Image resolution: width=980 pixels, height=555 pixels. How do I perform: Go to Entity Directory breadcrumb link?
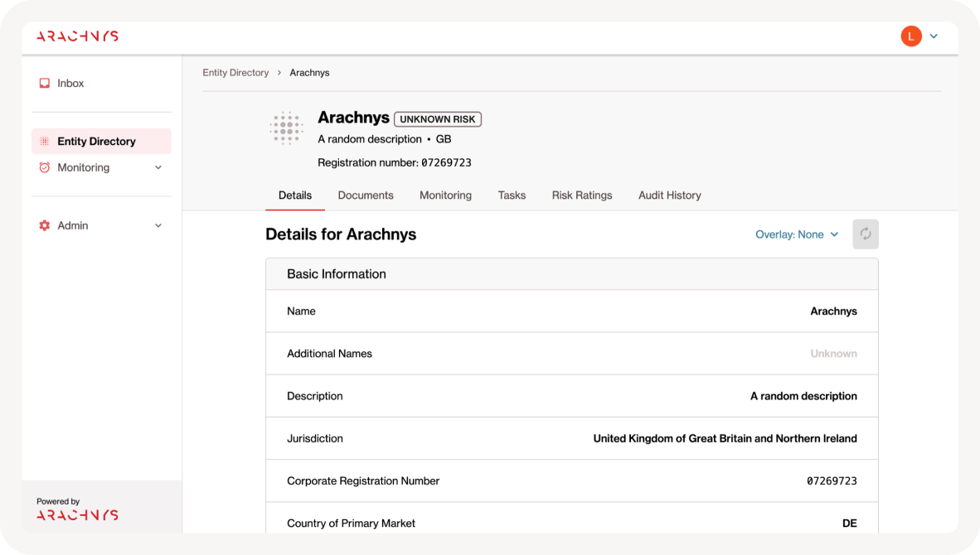[x=235, y=73]
